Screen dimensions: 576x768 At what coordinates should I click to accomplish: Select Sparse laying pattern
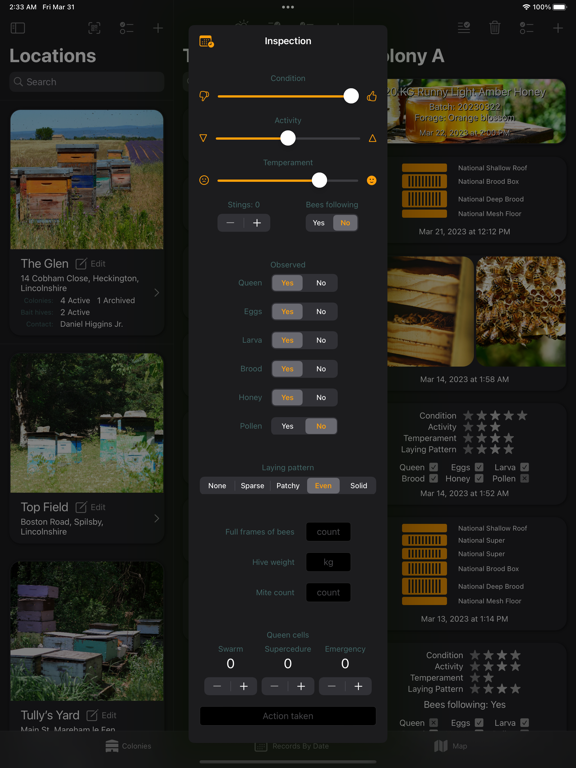(252, 486)
